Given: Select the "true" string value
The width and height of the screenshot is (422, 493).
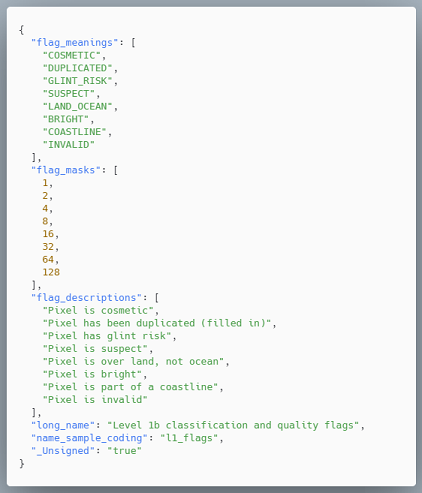Looking at the screenshot, I should coord(124,451).
